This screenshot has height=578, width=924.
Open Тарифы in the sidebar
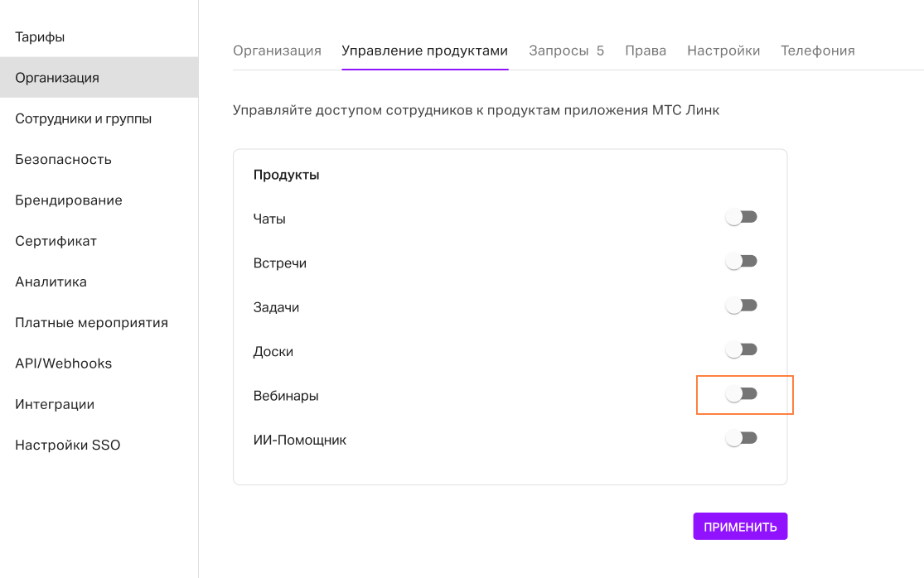coord(40,37)
